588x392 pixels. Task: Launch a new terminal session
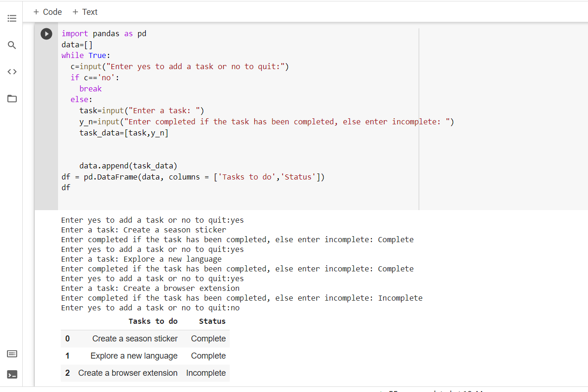pyautogui.click(x=12, y=374)
